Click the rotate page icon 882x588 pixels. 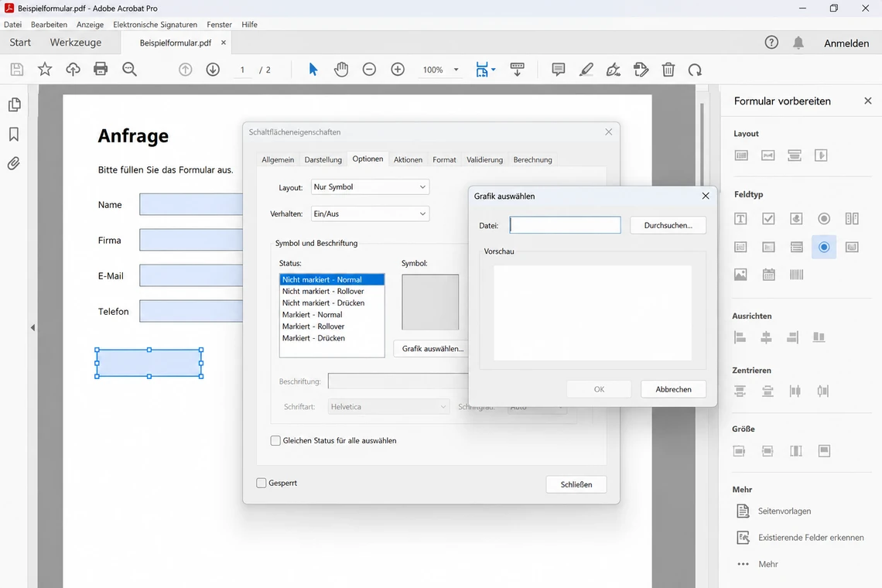click(696, 69)
